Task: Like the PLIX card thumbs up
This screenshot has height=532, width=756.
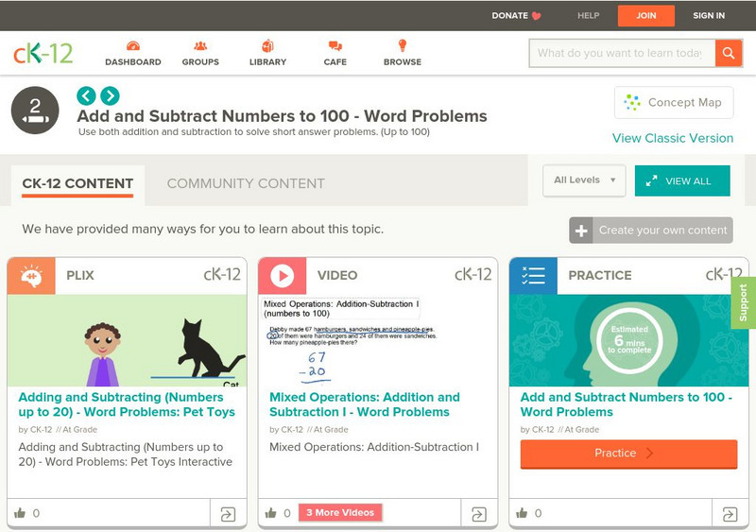Action: (x=20, y=513)
